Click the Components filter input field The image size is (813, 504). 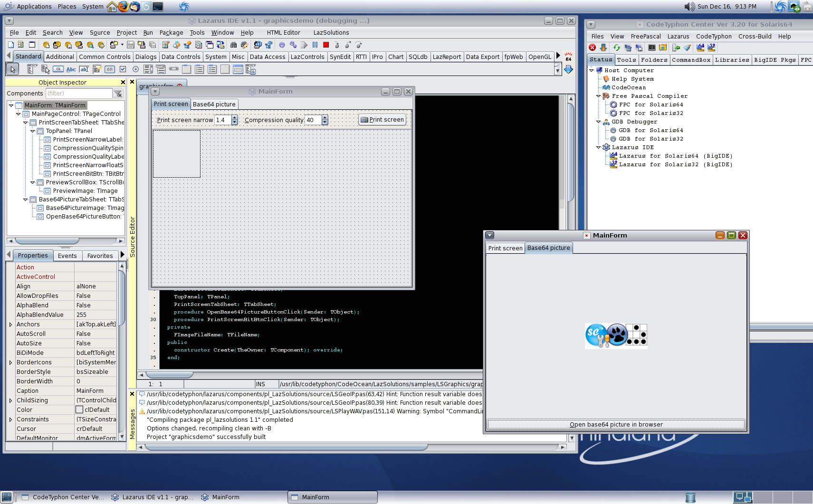point(78,94)
